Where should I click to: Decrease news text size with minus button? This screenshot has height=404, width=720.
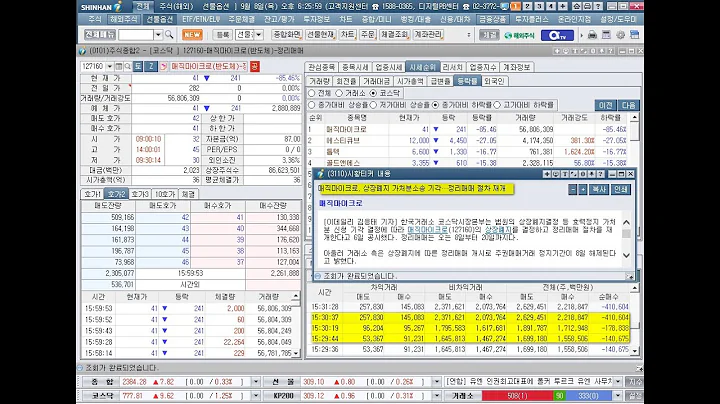(572, 189)
